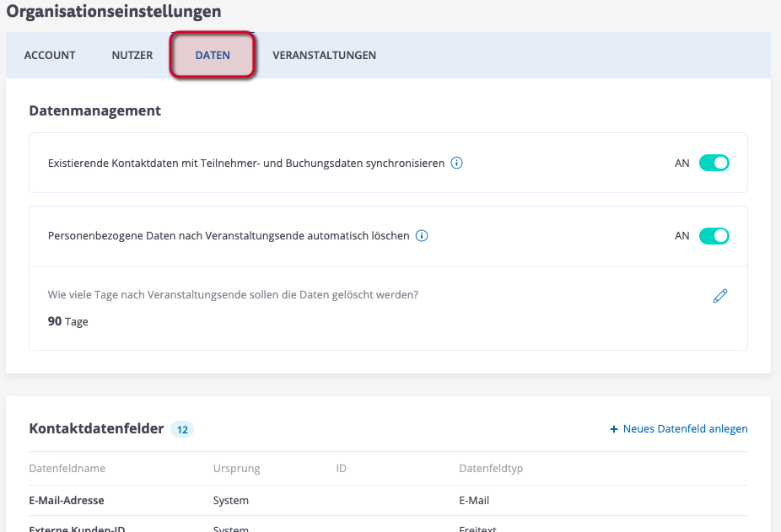The height and width of the screenshot is (532, 781).
Task: Click info icon beside automatisch löschen setting
Action: point(422,236)
